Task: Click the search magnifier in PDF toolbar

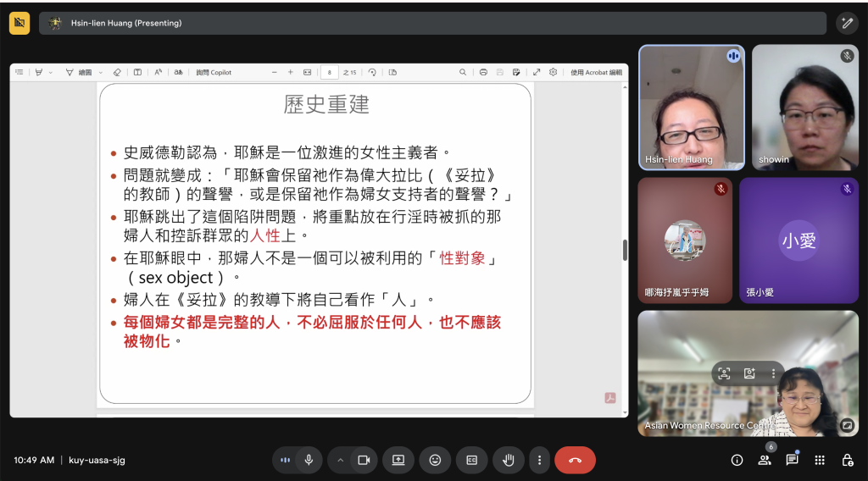Action: pyautogui.click(x=463, y=73)
